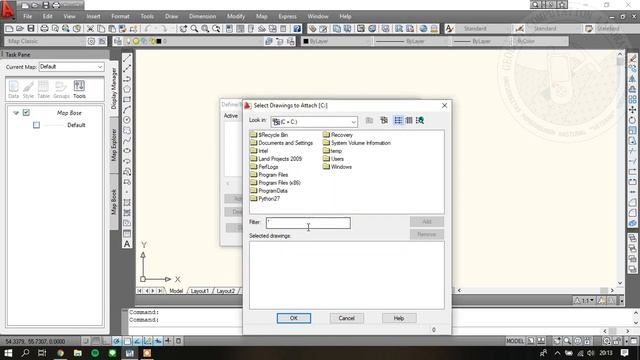This screenshot has height=360, width=640.
Task: Toggle the ortho mode status bar button
Action: coord(106,341)
